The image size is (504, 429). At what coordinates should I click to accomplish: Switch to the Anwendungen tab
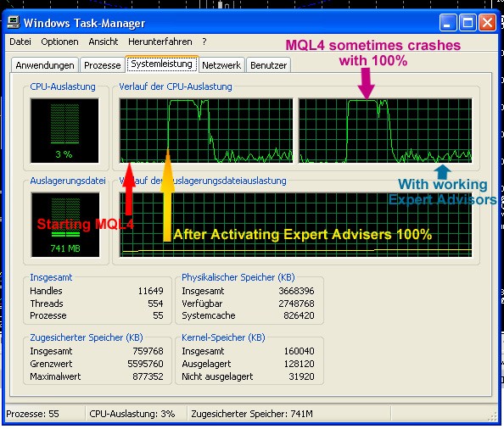click(45, 65)
